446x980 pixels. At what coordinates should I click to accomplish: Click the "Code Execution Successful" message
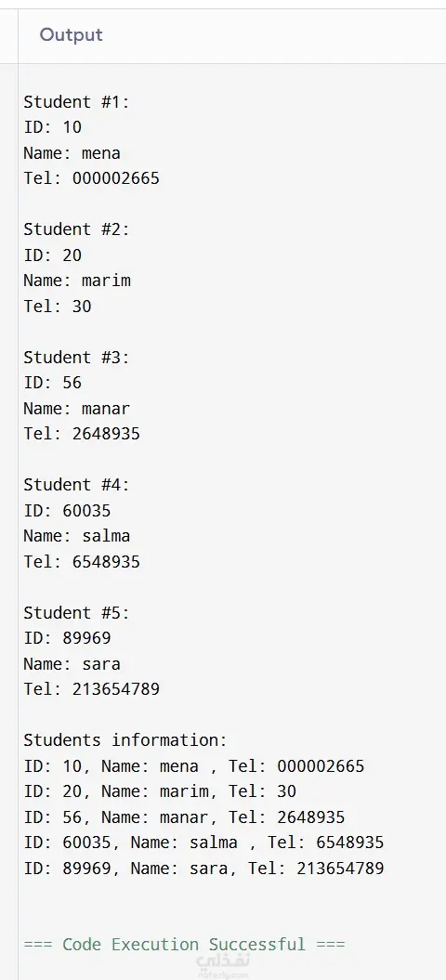pyautogui.click(x=184, y=944)
